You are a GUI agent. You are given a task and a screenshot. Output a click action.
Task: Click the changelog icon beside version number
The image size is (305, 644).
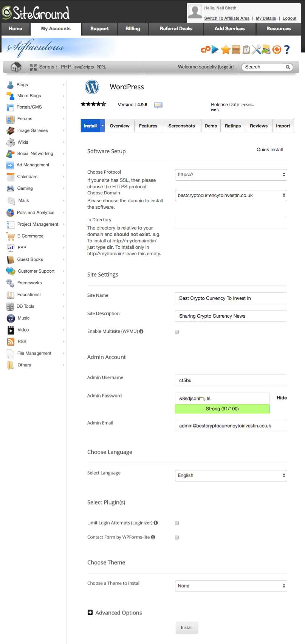coord(158,105)
